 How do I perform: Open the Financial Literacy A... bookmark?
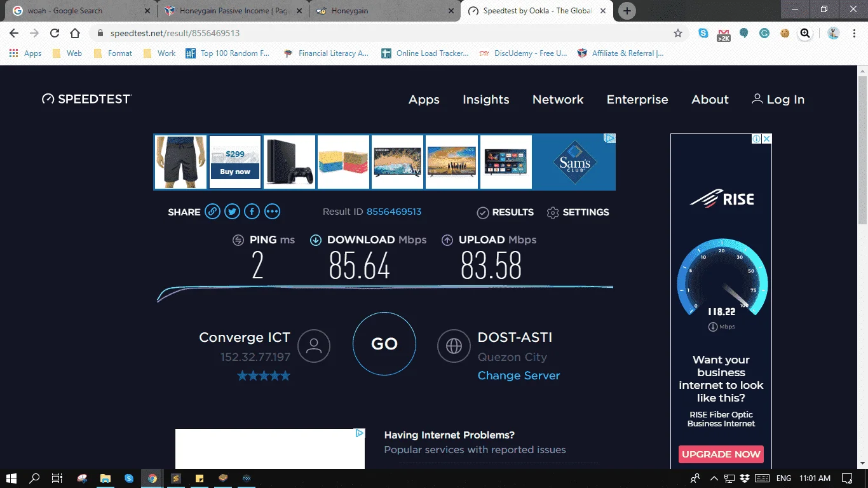(326, 53)
